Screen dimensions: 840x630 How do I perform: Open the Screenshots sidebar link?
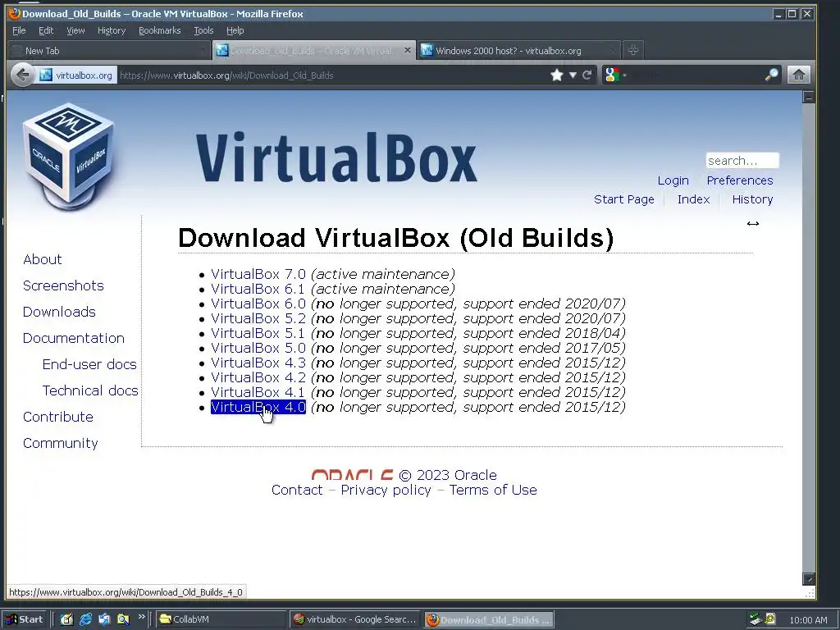tap(63, 285)
